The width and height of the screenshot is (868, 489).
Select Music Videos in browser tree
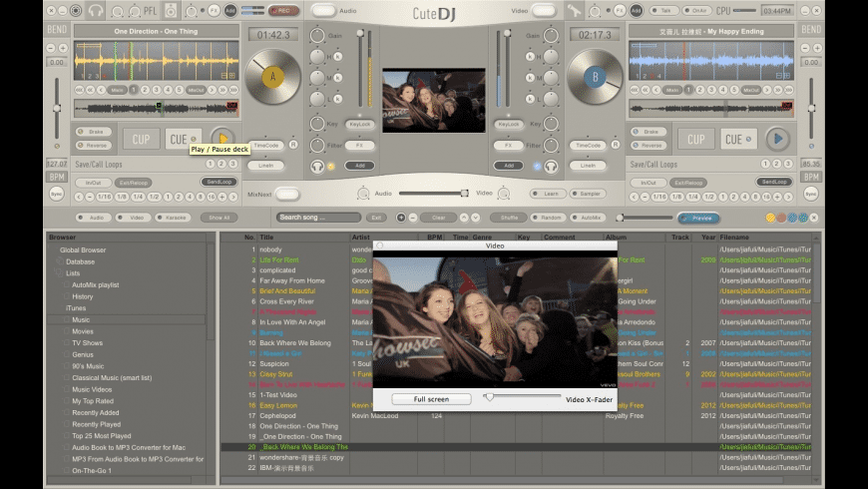92,390
